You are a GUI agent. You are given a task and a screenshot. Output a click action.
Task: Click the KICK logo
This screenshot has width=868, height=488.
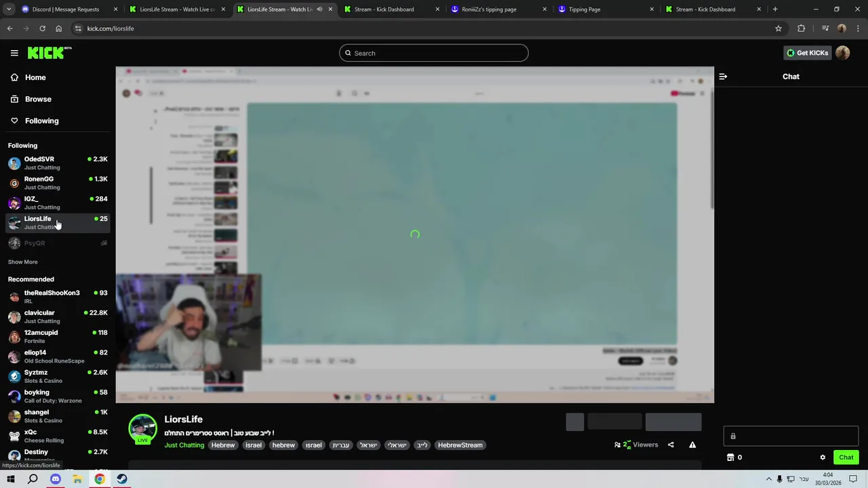point(50,53)
